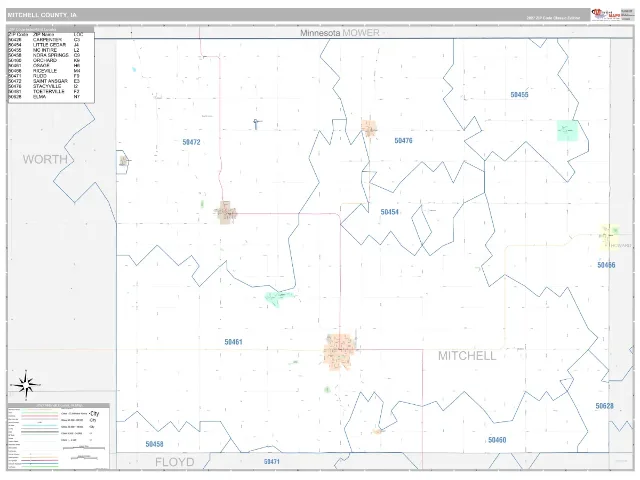Click the LITTLE CEDAR index row
The width and height of the screenshot is (640, 480).
[x=45, y=45]
